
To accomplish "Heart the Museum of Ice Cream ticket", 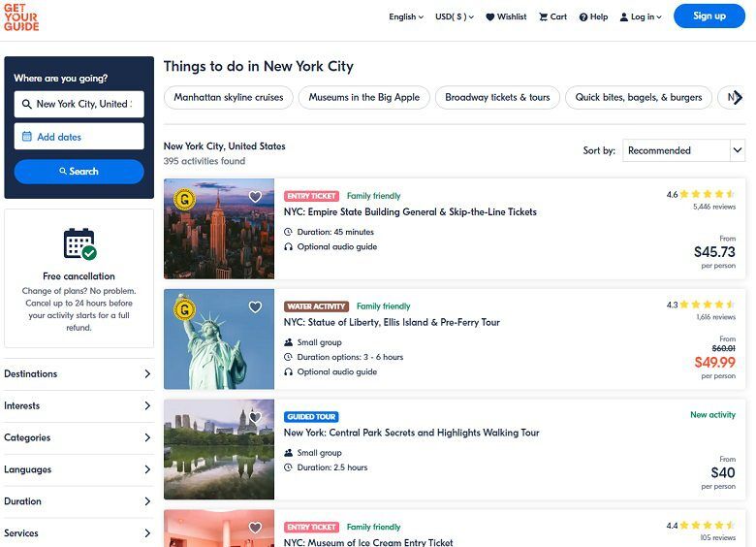I will 255,528.
